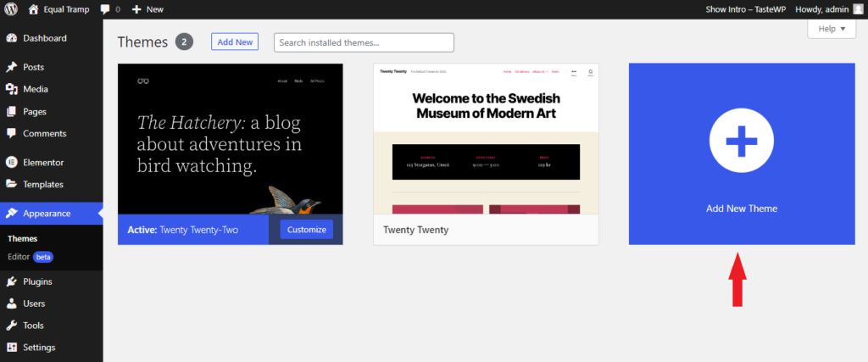Open Posts menu item
This screenshot has height=362, width=868.
point(52,67)
